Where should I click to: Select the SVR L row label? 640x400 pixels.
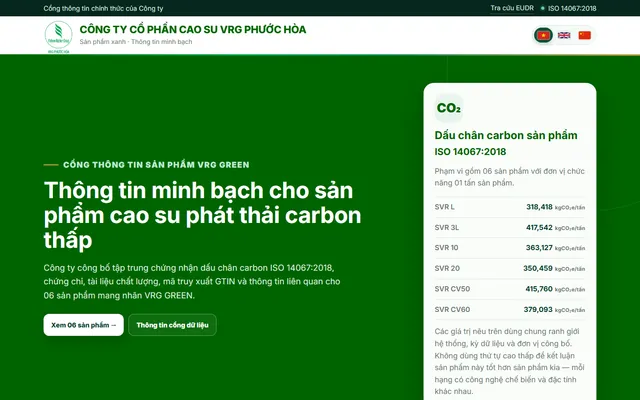coord(444,207)
